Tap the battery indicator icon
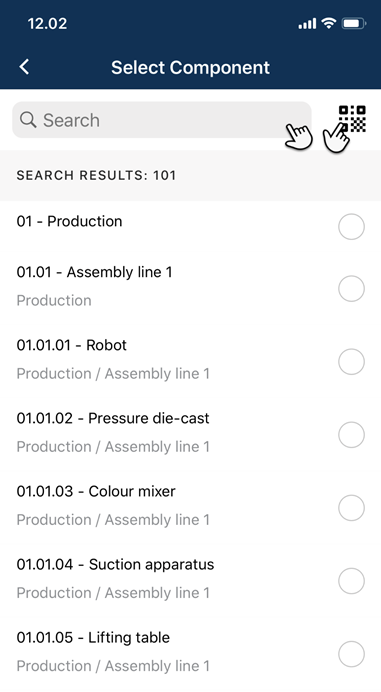The image size is (381, 692). (x=354, y=23)
